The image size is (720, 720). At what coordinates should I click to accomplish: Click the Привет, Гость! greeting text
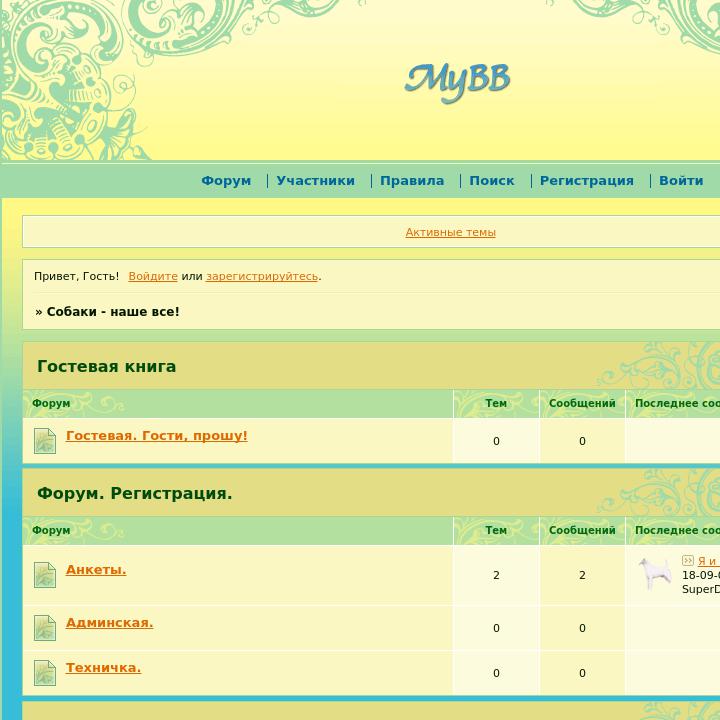click(76, 276)
